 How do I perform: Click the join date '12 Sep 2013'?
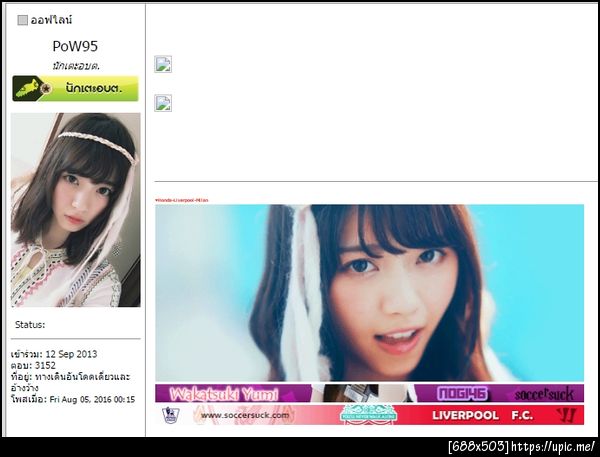[71, 354]
